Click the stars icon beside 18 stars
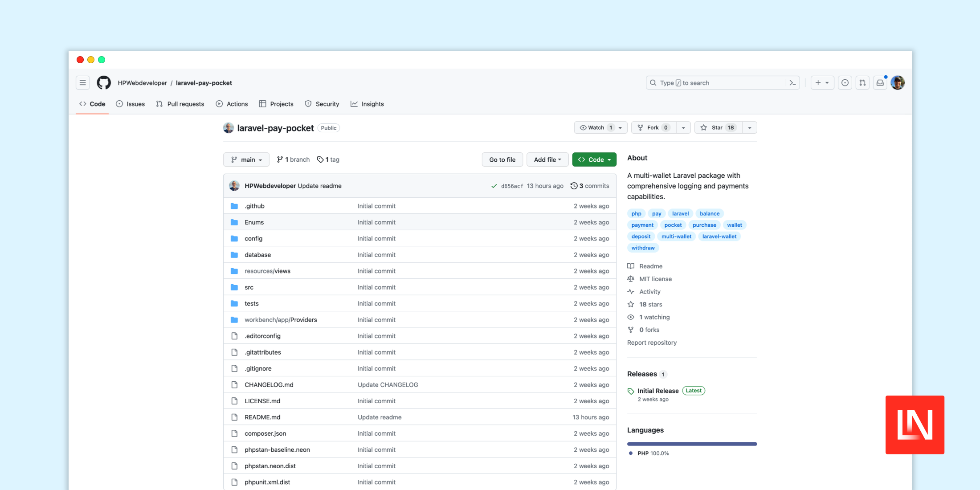This screenshot has width=980, height=490. pos(631,304)
